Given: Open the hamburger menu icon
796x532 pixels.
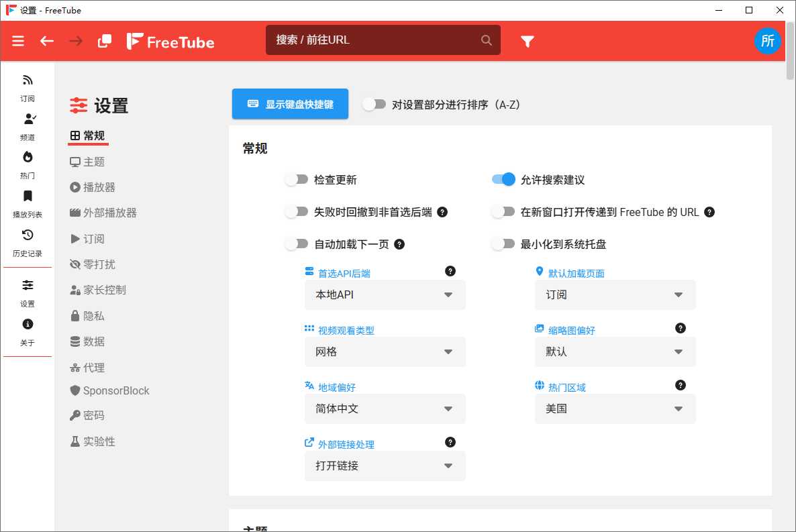Looking at the screenshot, I should point(18,41).
